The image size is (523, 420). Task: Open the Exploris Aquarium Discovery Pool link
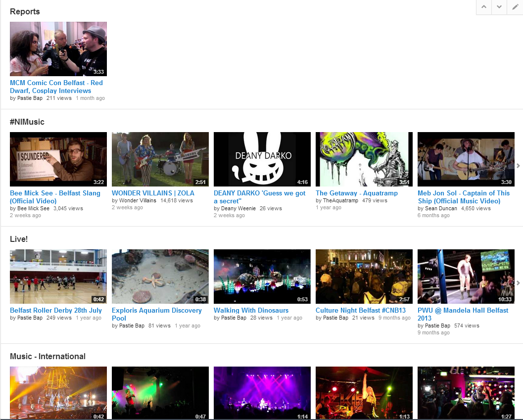156,314
